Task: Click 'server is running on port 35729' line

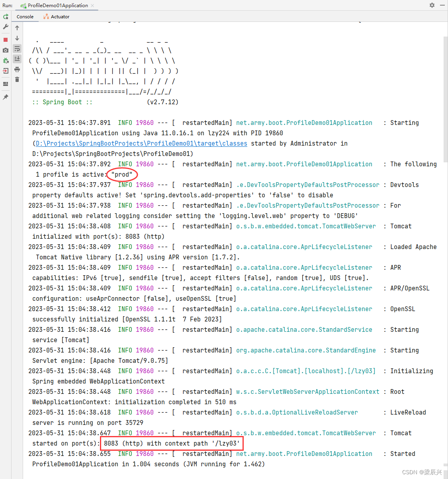Action: (x=88, y=423)
